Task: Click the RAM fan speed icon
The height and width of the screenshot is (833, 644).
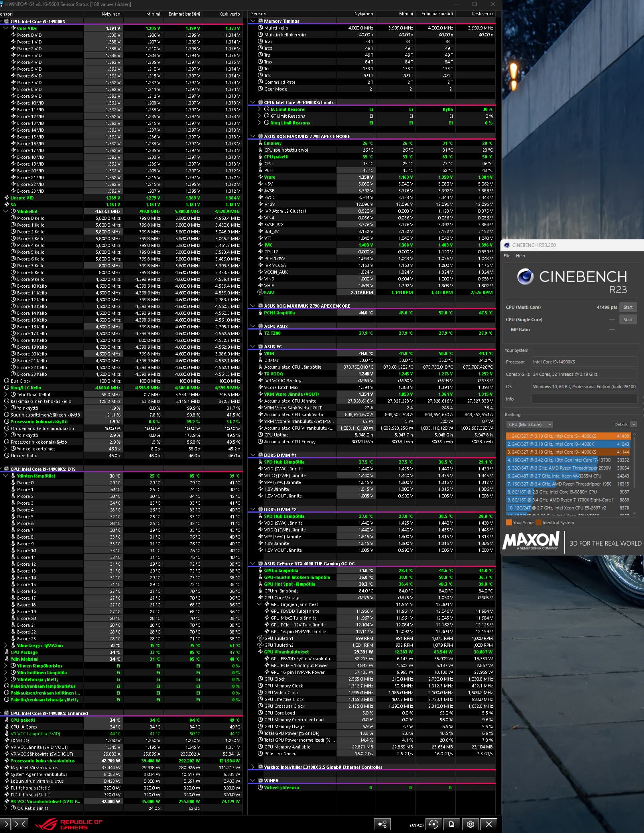Action: (x=260, y=292)
